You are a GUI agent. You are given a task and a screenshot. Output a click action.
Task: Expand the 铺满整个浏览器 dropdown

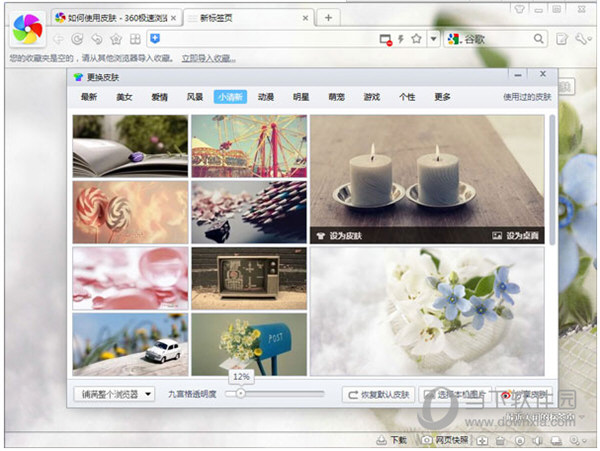pos(115,394)
